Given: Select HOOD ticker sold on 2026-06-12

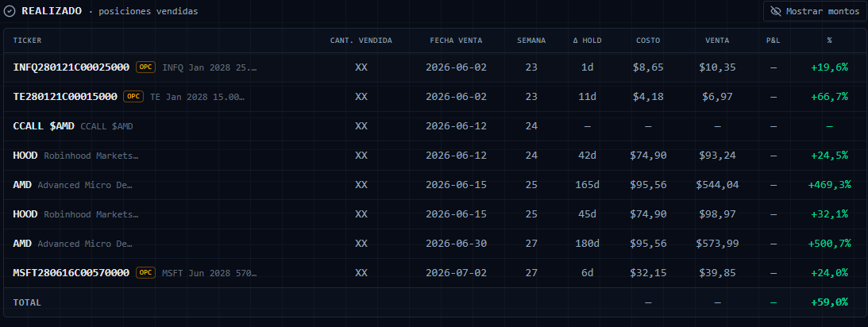Looking at the screenshot, I should tap(25, 156).
